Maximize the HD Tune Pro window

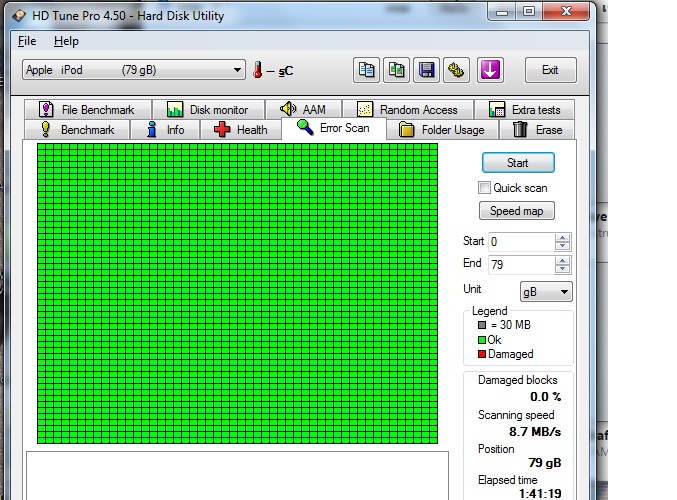click(x=529, y=12)
